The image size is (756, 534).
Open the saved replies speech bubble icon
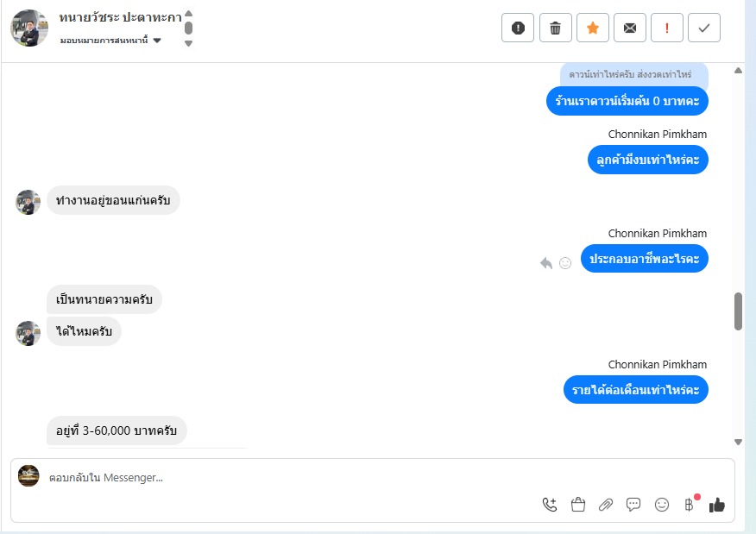pyautogui.click(x=633, y=505)
